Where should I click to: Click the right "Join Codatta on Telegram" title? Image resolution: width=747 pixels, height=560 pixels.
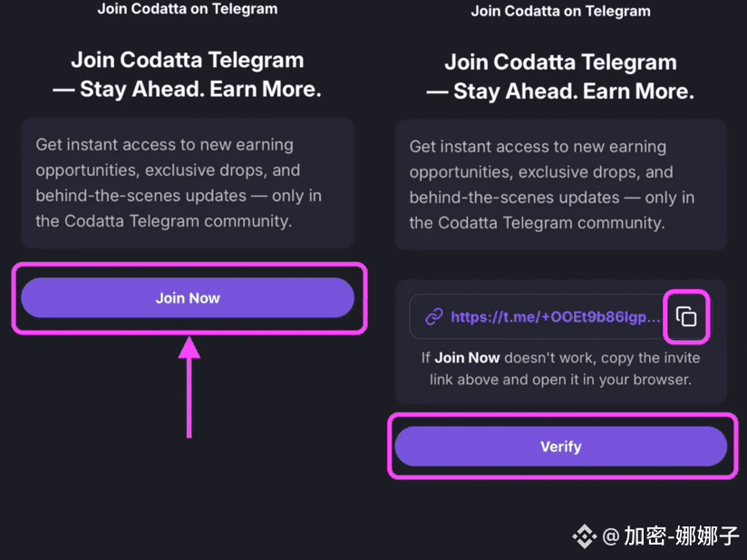pos(561,11)
